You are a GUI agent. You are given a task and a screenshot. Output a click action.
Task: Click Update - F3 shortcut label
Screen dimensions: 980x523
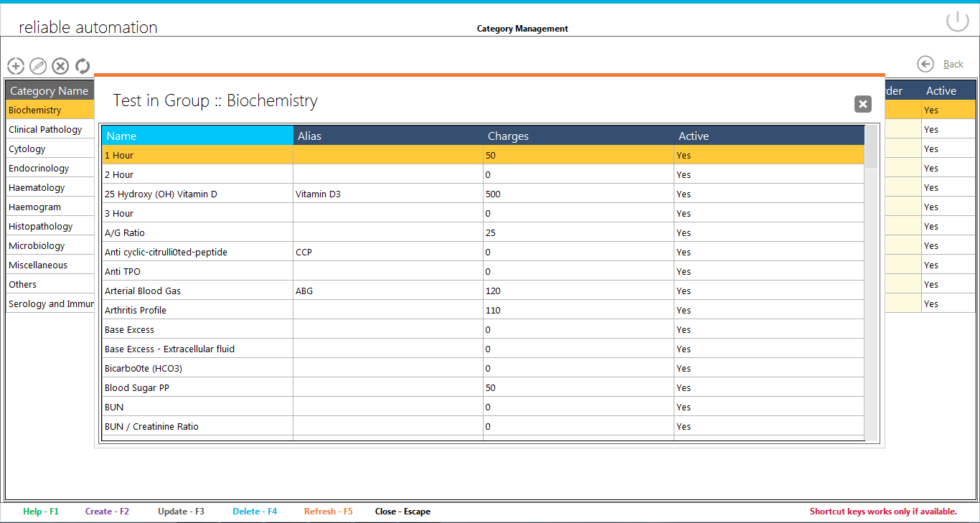click(181, 512)
